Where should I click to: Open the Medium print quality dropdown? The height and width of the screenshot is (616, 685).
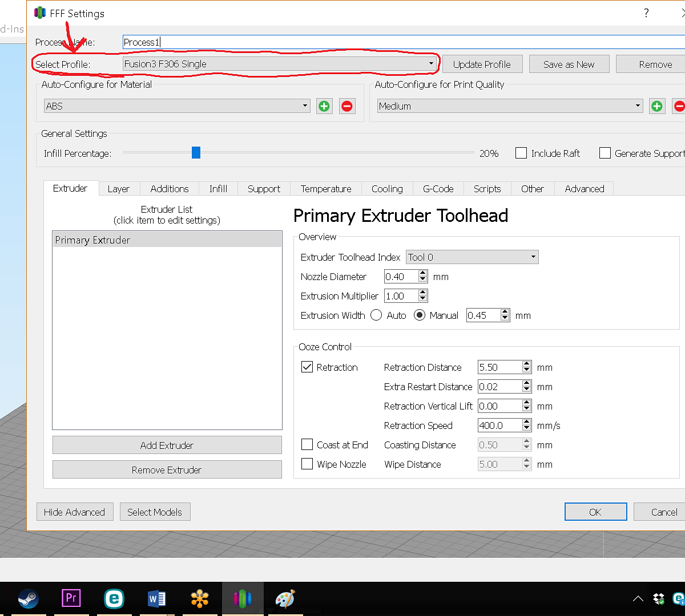[x=510, y=106]
